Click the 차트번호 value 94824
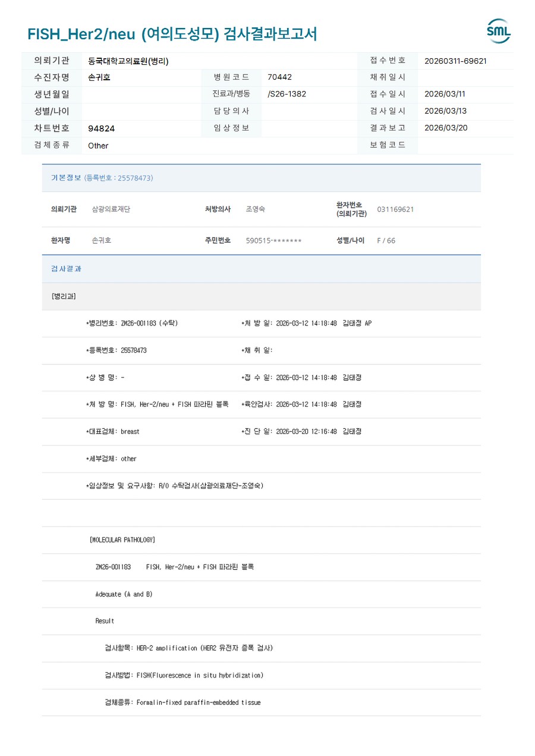 tap(102, 128)
